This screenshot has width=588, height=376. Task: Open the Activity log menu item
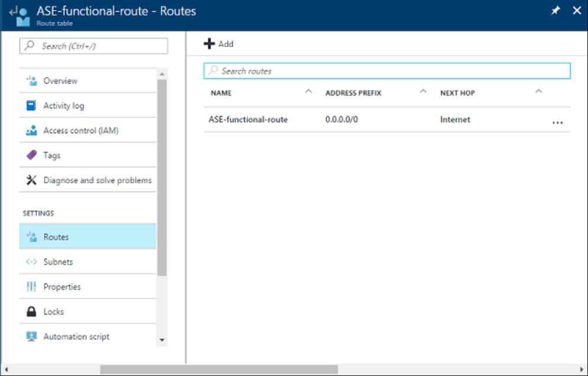88,105
